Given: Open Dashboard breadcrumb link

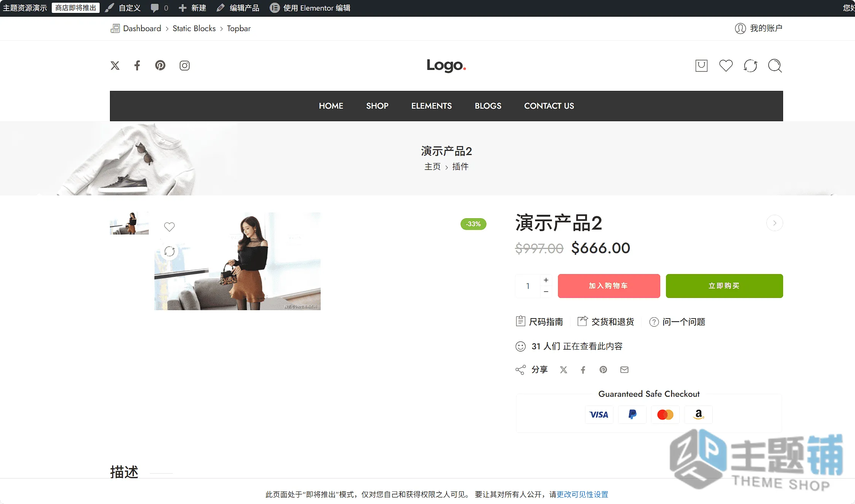Looking at the screenshot, I should (x=142, y=29).
